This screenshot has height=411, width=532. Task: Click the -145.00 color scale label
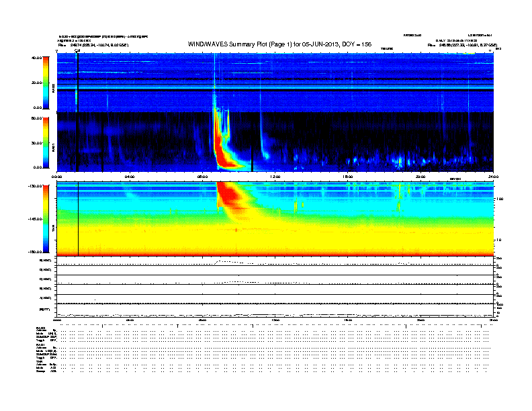36,219
